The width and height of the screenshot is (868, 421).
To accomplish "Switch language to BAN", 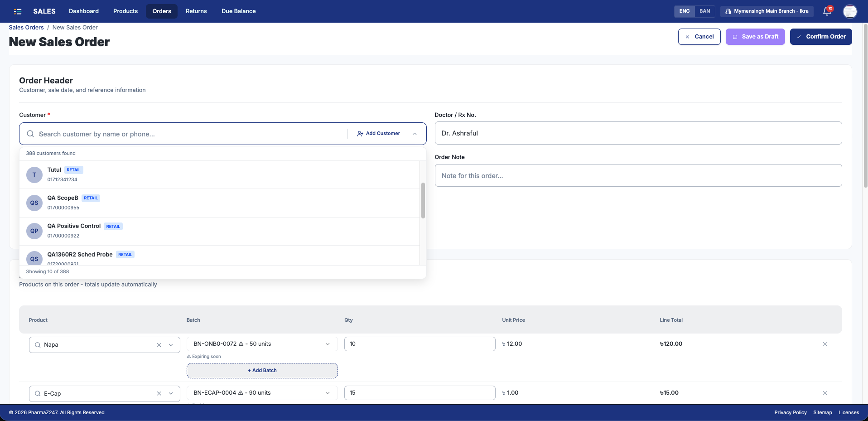I will click(x=705, y=11).
